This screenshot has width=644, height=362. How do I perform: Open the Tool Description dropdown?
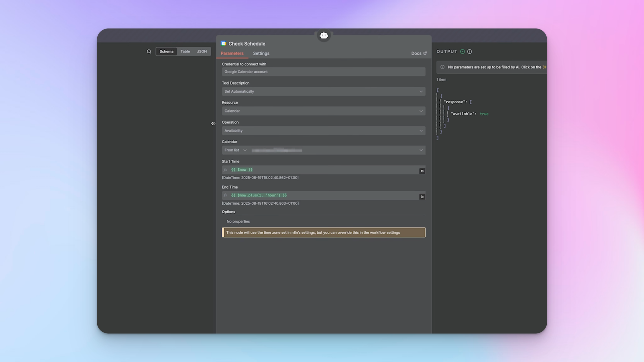point(323,91)
